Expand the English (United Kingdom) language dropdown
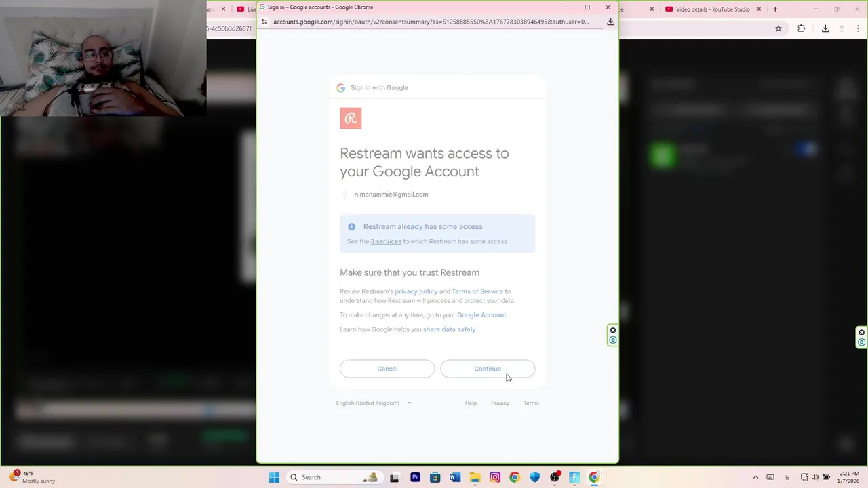The width and height of the screenshot is (868, 488). click(x=374, y=403)
